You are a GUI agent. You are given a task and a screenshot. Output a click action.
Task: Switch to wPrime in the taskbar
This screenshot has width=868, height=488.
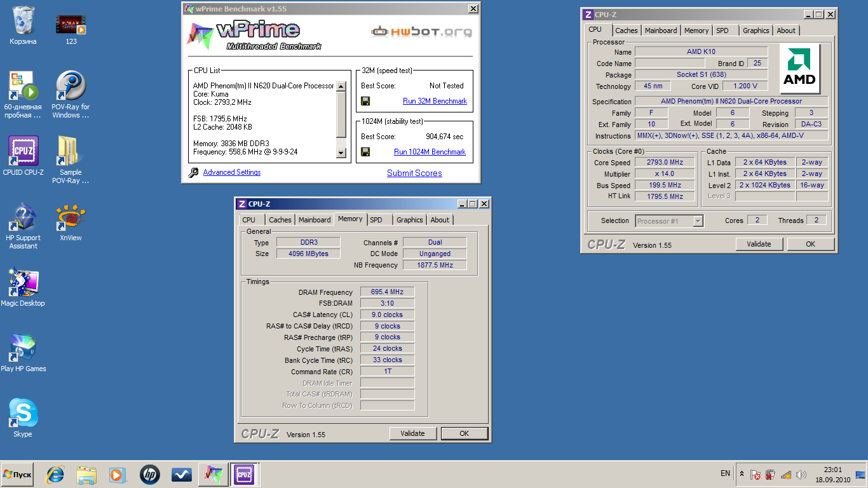click(x=213, y=475)
